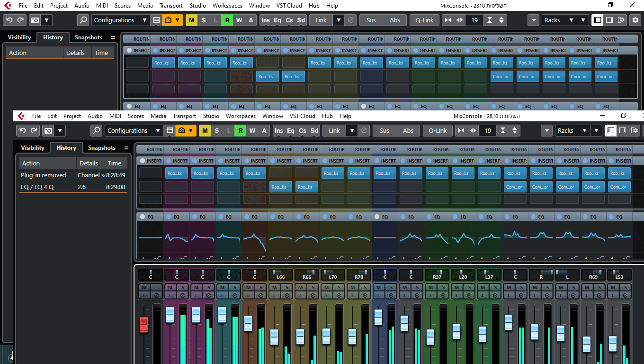This screenshot has height=364, width=644.
Task: Show the right zone using the front window's layout icon
Action: point(623,131)
